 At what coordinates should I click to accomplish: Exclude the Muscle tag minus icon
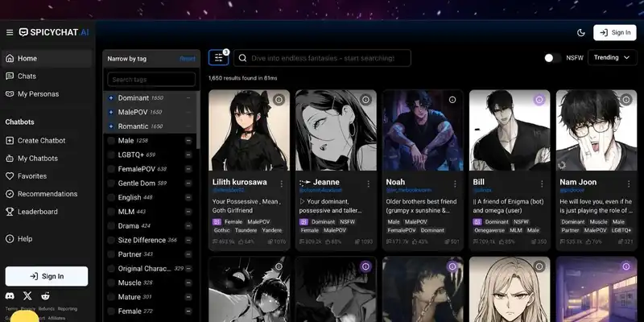pos(188,283)
